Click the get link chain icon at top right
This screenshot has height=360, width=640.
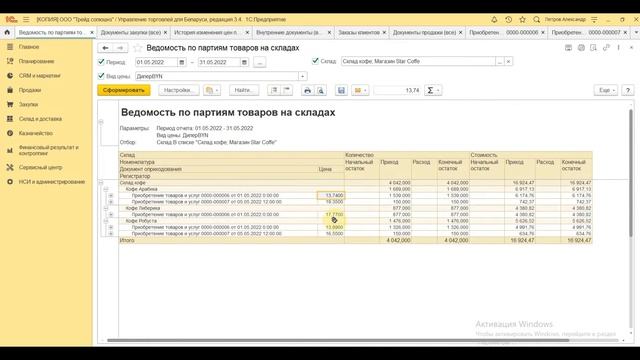click(606, 48)
